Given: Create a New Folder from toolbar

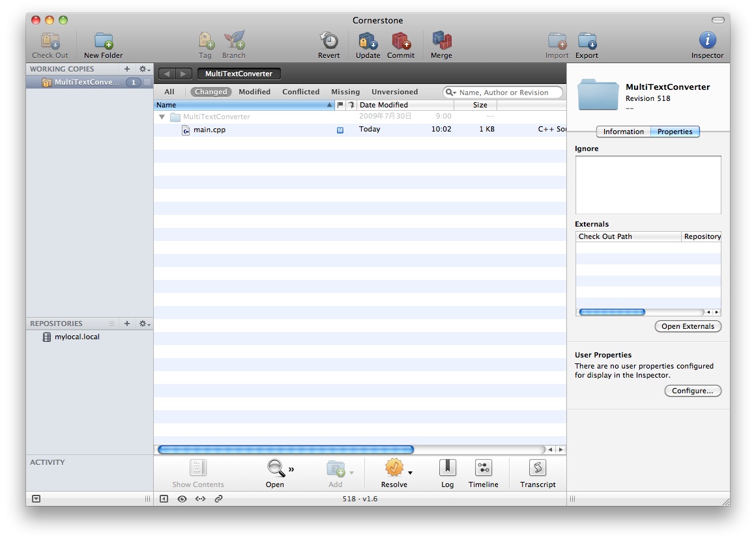Looking at the screenshot, I should pos(103,42).
